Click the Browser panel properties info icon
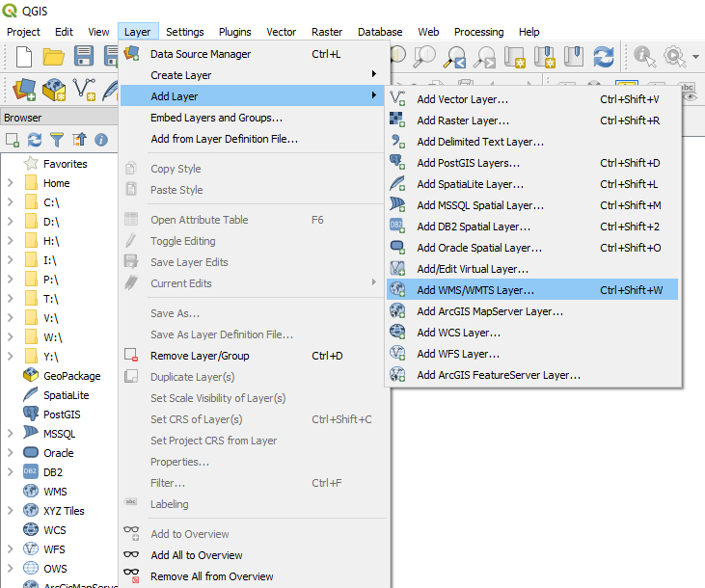 click(100, 140)
